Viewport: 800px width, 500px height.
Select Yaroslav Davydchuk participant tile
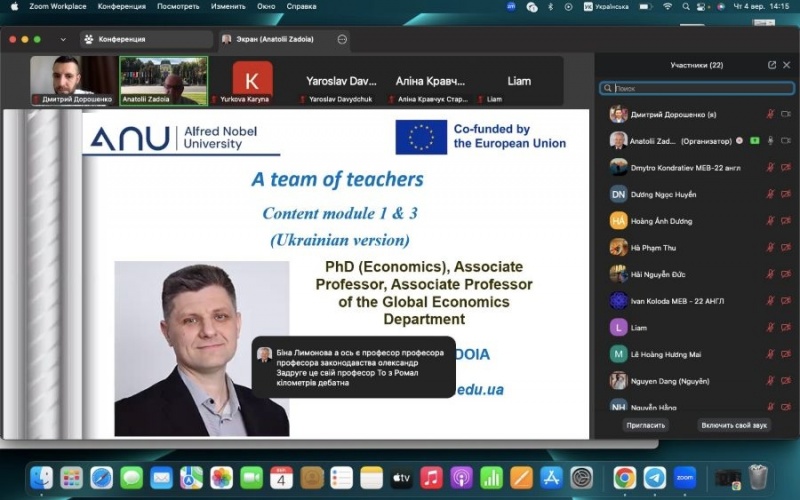tap(341, 81)
